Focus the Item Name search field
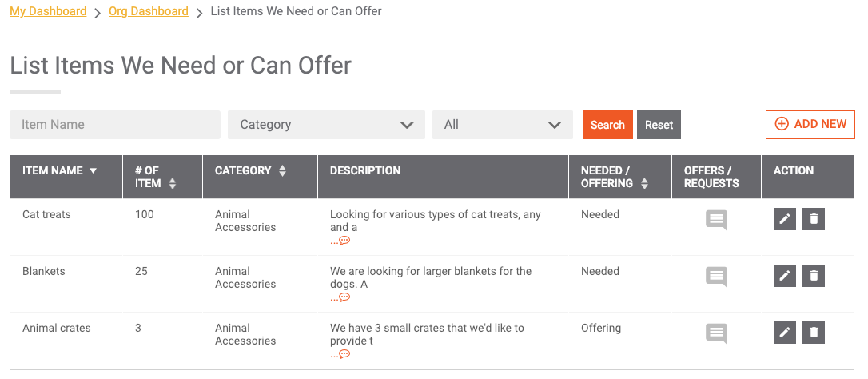 coord(115,125)
